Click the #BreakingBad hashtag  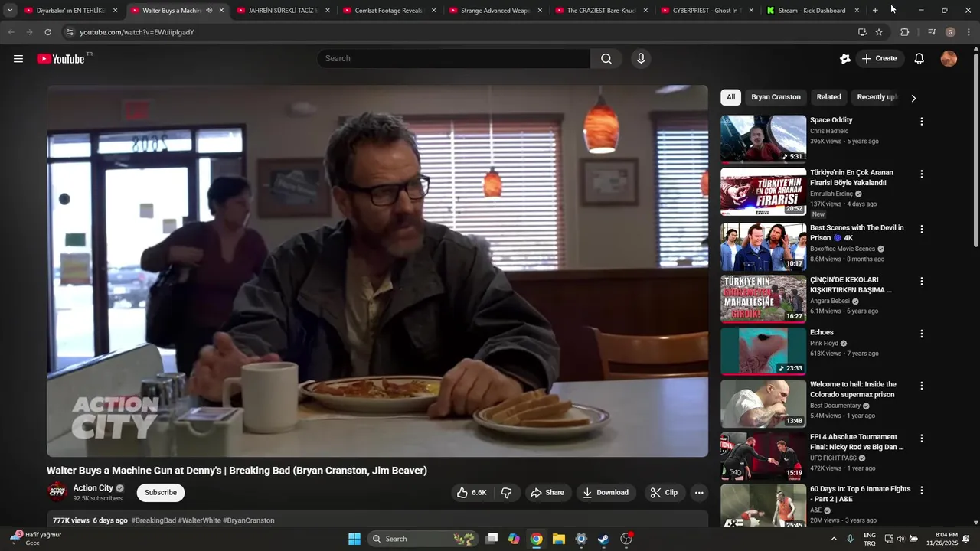(x=153, y=520)
